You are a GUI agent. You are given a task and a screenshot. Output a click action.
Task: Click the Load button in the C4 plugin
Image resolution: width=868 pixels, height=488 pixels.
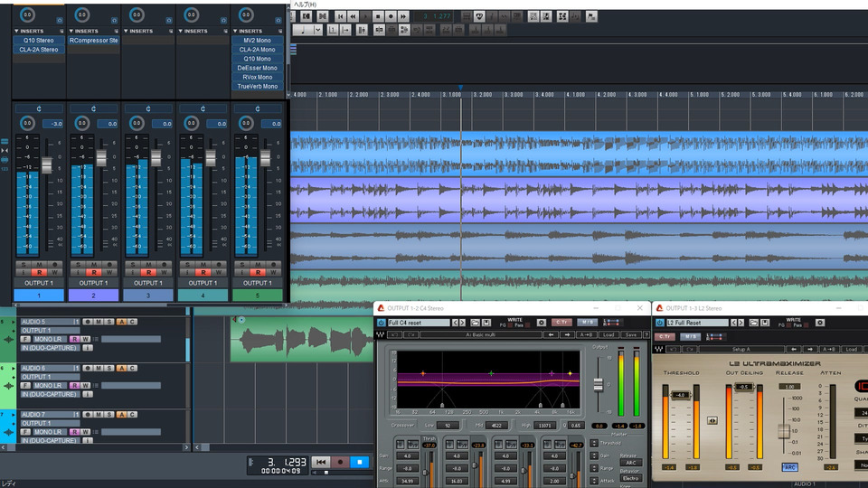(x=609, y=334)
